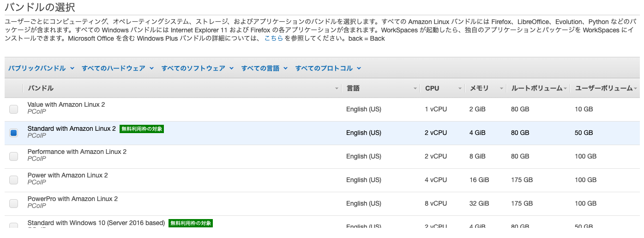Click the 175 GB root volume in Power row
Viewport: 644px width, 238px height.
coord(522,180)
